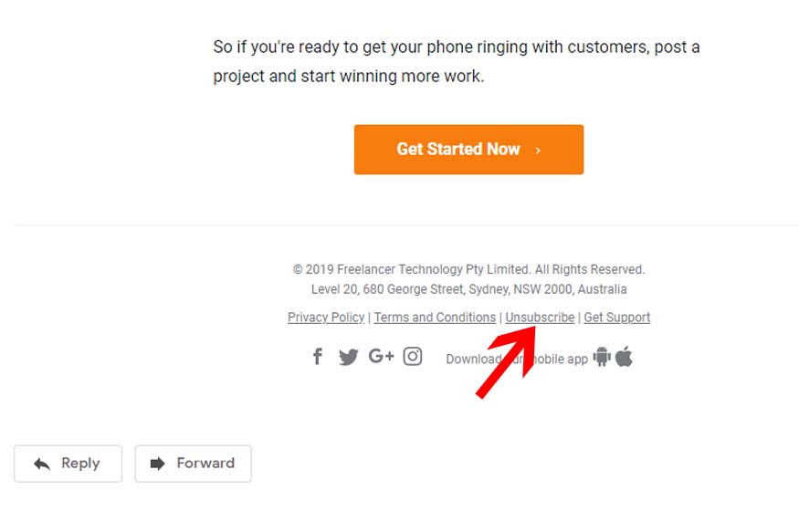Select the Android robot app icon
Screen dimensions: 799x532
pos(602,357)
